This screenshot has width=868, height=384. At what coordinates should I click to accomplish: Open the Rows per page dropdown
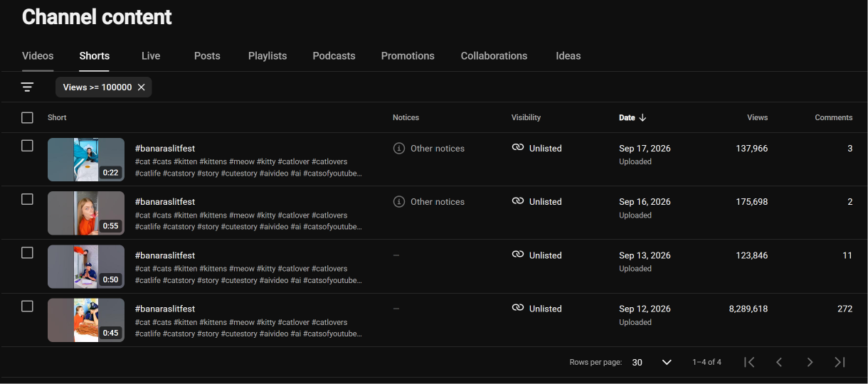(x=652, y=362)
